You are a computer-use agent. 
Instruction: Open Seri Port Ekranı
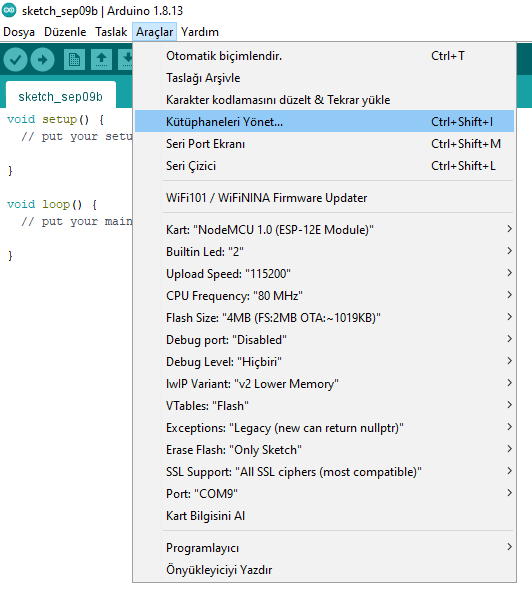tap(324, 144)
